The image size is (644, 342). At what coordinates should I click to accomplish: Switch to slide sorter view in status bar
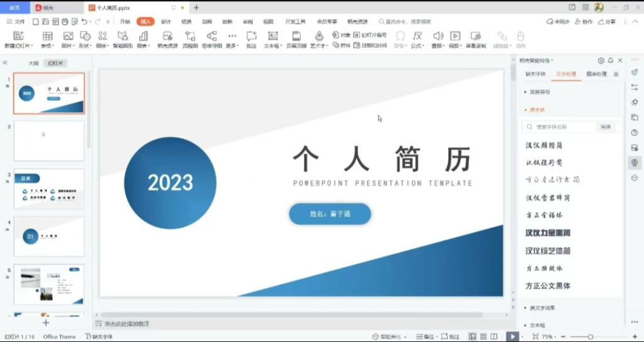pos(484,337)
